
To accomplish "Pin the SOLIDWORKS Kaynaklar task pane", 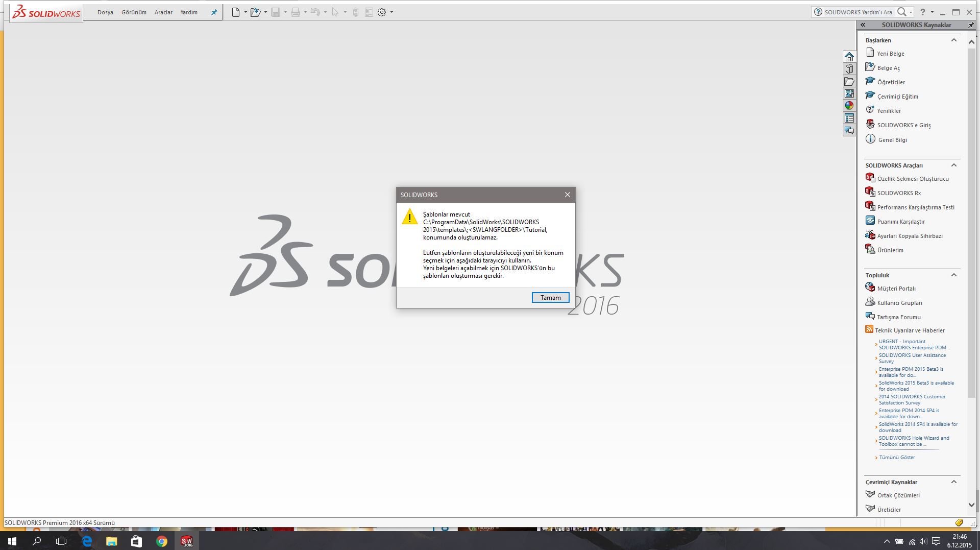I will click(x=971, y=25).
